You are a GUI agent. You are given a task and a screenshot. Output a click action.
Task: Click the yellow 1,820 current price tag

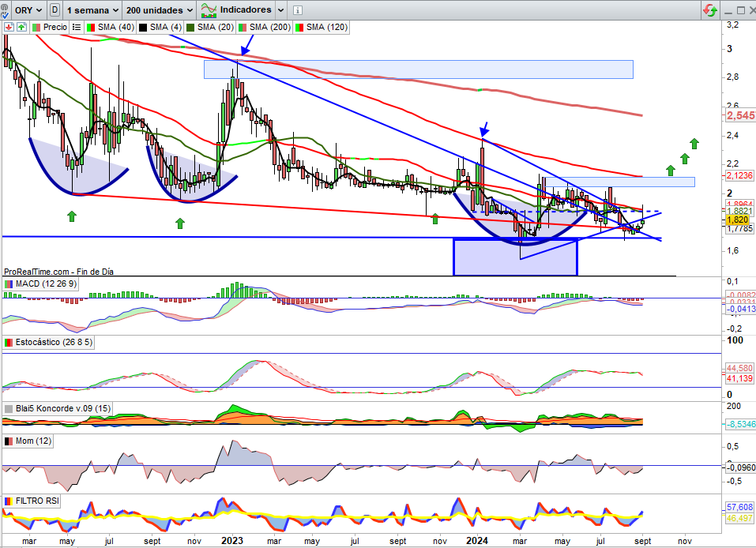tap(737, 220)
